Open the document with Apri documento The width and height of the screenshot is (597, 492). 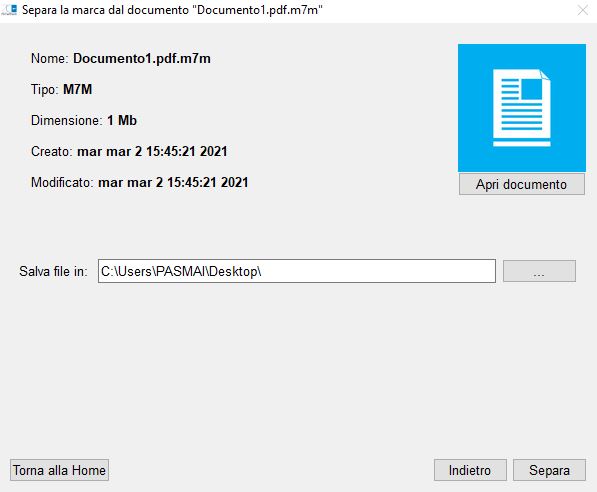[522, 184]
